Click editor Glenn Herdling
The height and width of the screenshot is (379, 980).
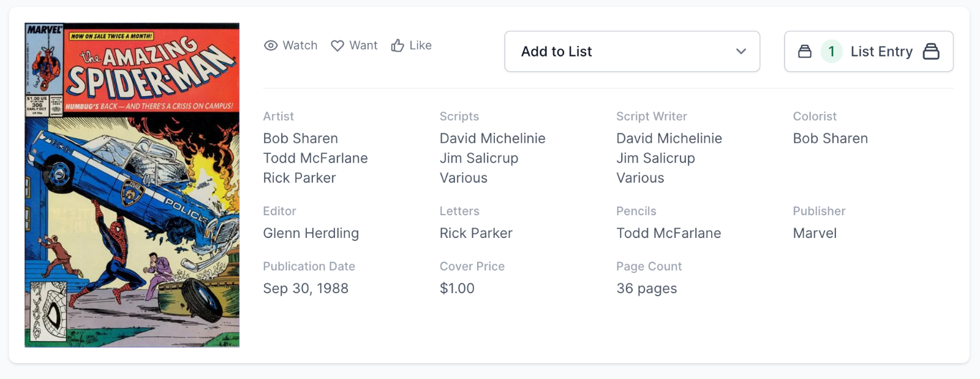tap(311, 233)
